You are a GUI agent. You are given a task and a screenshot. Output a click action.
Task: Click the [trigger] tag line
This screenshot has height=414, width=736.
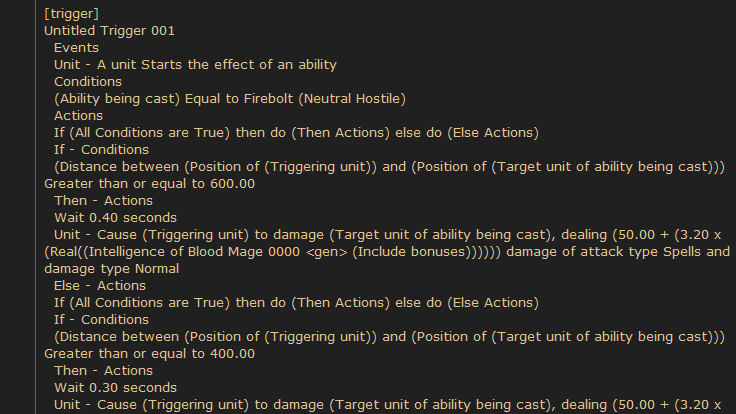(71, 14)
